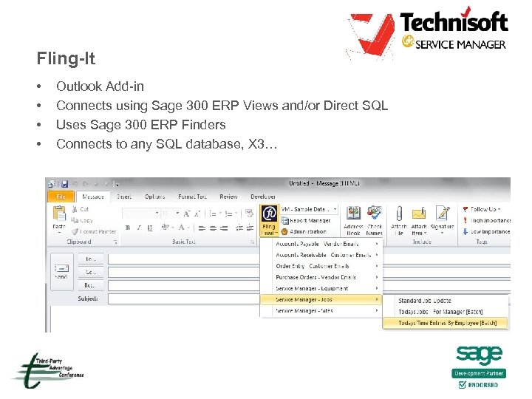The image size is (532, 399).
Task: Choose Todays Time Entries By Employee [Batch]
Action: (x=446, y=323)
